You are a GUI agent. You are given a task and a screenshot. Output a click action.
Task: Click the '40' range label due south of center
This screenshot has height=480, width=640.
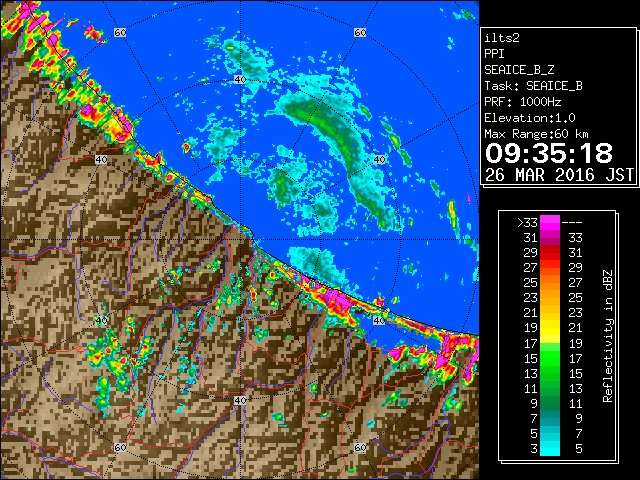click(240, 400)
